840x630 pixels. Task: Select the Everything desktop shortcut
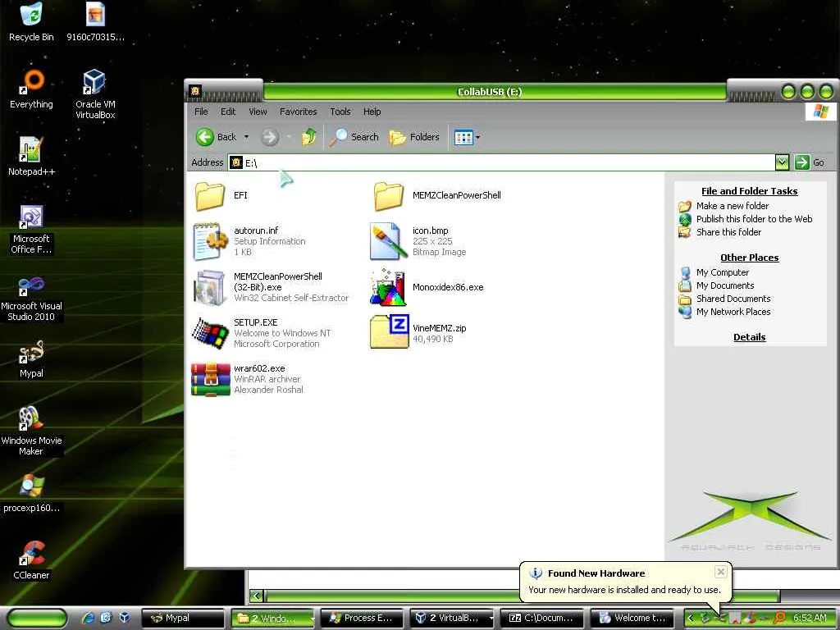[x=31, y=89]
